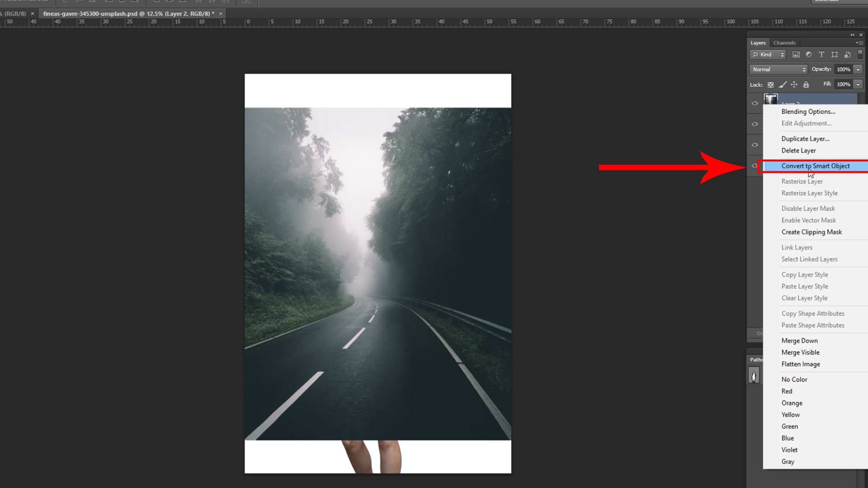The image size is (868, 488).
Task: Hide the top layer with its eye icon
Action: tap(755, 103)
